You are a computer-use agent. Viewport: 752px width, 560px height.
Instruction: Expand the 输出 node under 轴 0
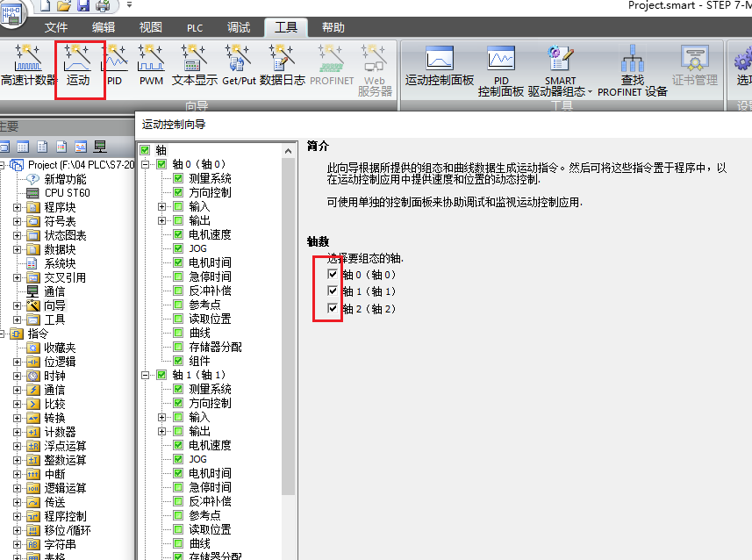161,220
